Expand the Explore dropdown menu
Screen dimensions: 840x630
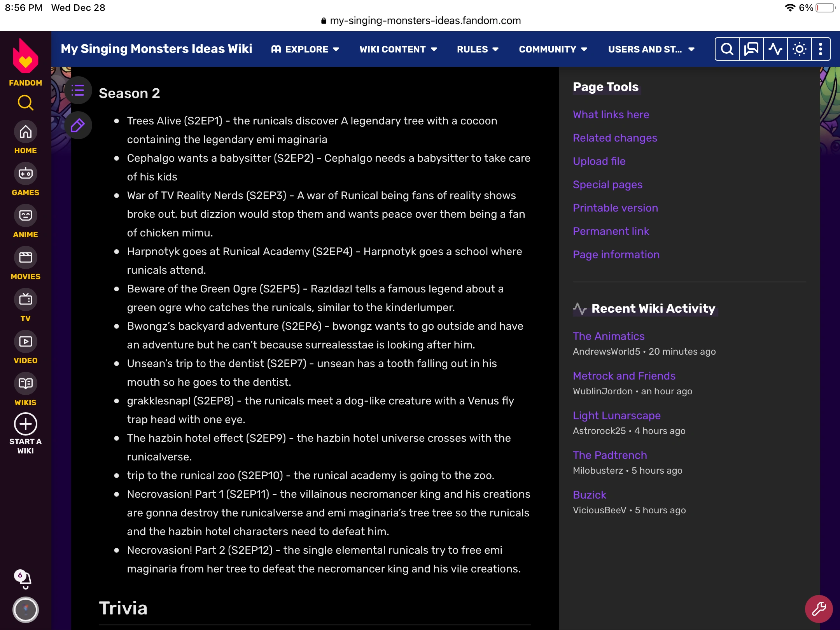pyautogui.click(x=306, y=49)
